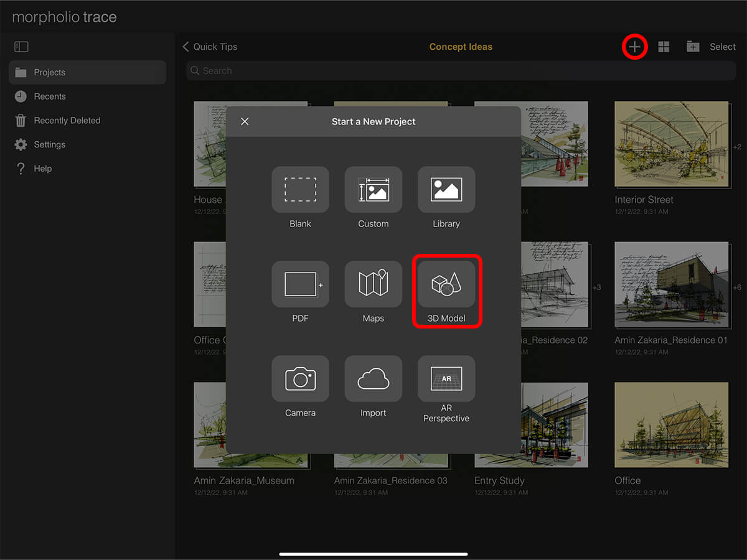The image size is (747, 560).
Task: Open Recently Deleted in the sidebar
Action: point(67,121)
